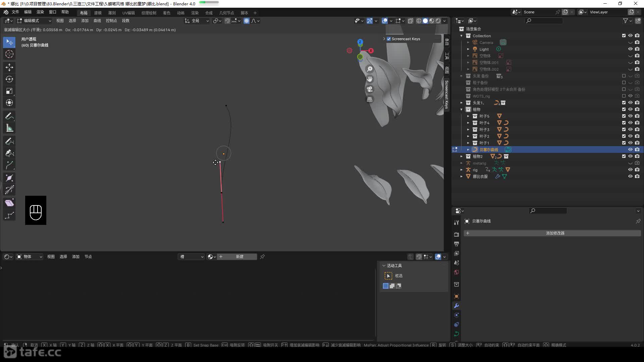644x362 pixels.
Task: Click 新建 material button
Action: pos(237,257)
